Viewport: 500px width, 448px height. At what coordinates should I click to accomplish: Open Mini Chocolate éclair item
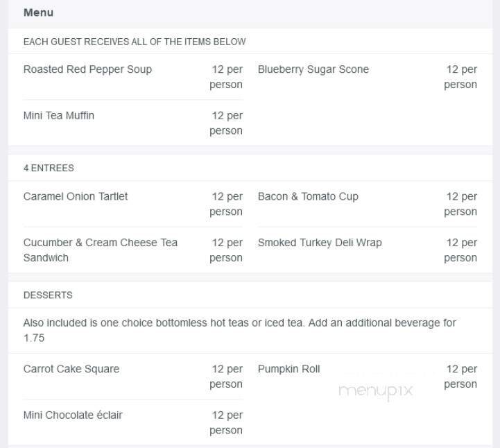73,415
